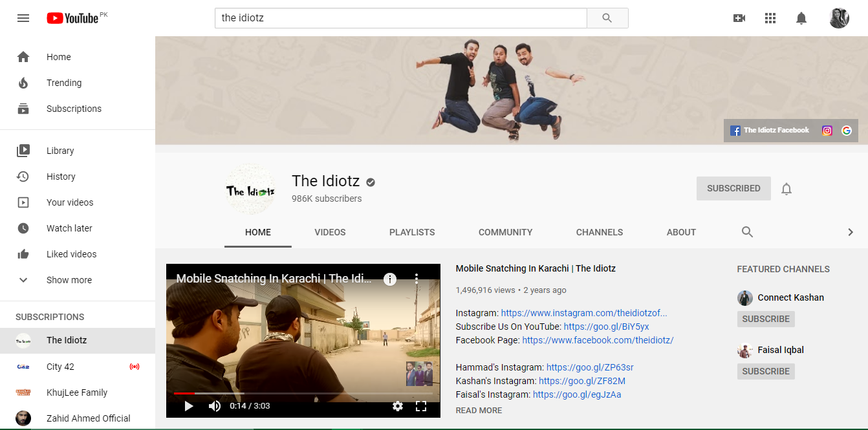Switch to the VIDEOS tab
Screen dimensions: 868x430
tap(330, 232)
